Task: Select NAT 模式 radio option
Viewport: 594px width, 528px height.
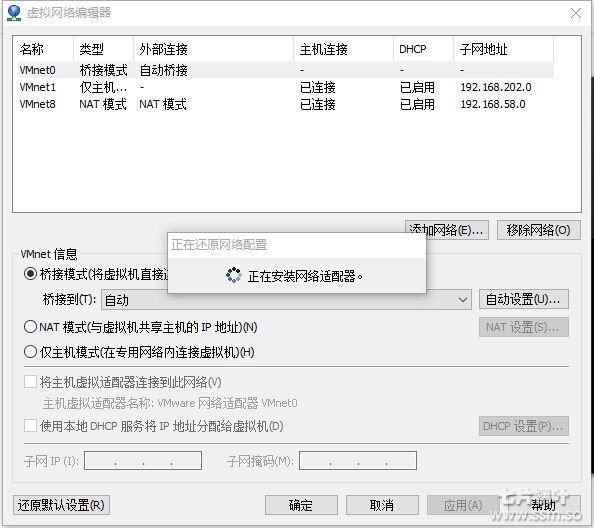Action: [x=30, y=327]
